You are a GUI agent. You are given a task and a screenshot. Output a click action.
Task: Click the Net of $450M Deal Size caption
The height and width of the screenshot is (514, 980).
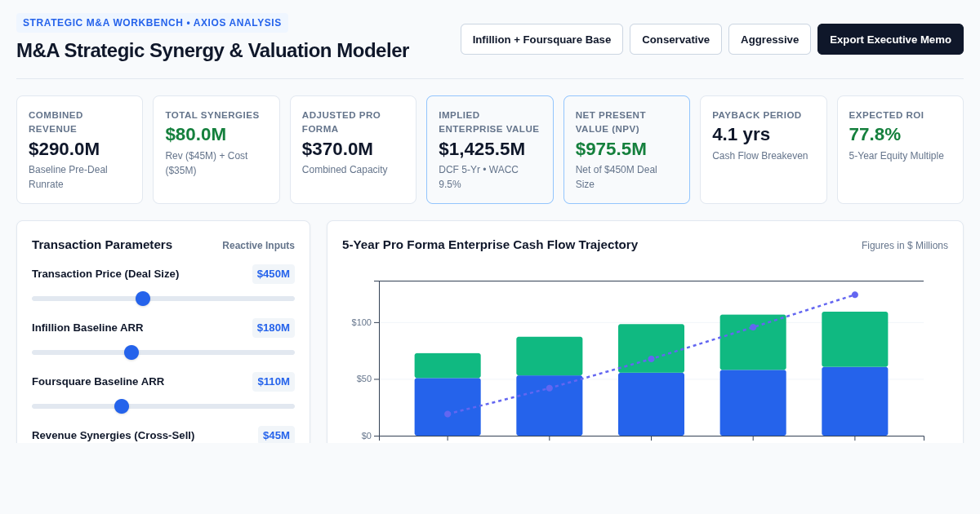click(617, 177)
